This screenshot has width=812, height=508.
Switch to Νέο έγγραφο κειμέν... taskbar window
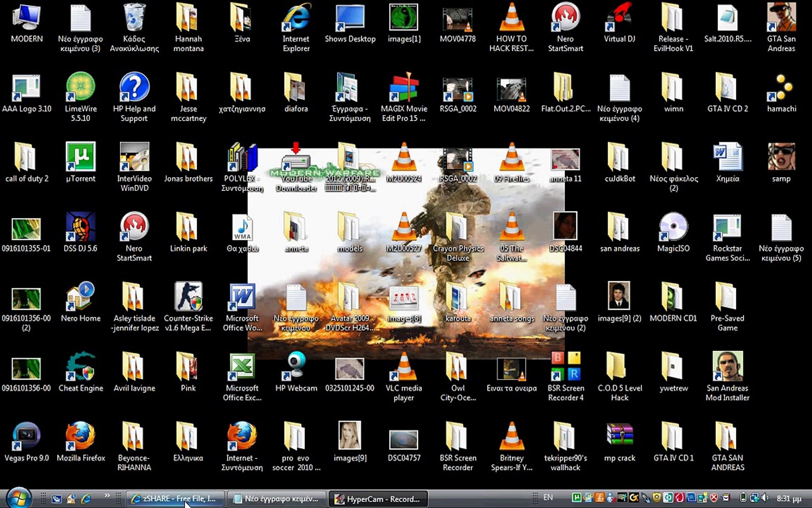(276, 499)
